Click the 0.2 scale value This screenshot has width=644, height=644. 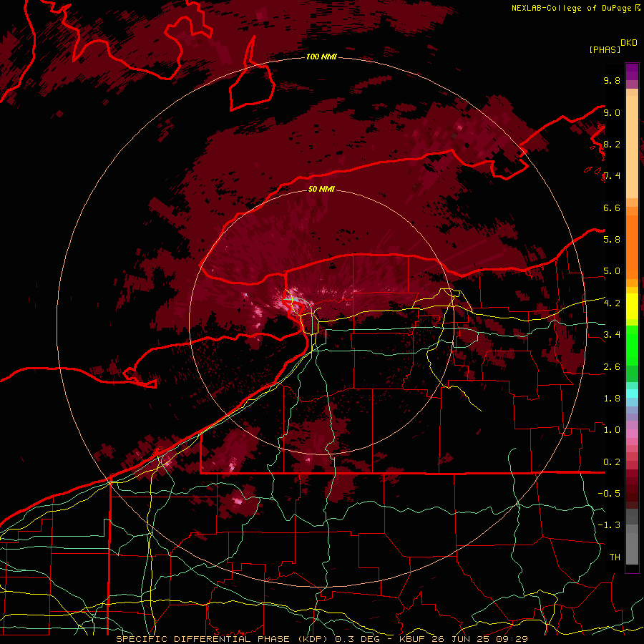(x=612, y=462)
